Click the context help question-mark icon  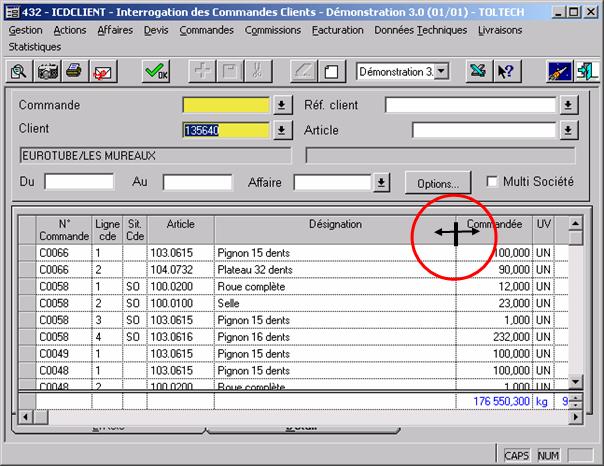[506, 71]
